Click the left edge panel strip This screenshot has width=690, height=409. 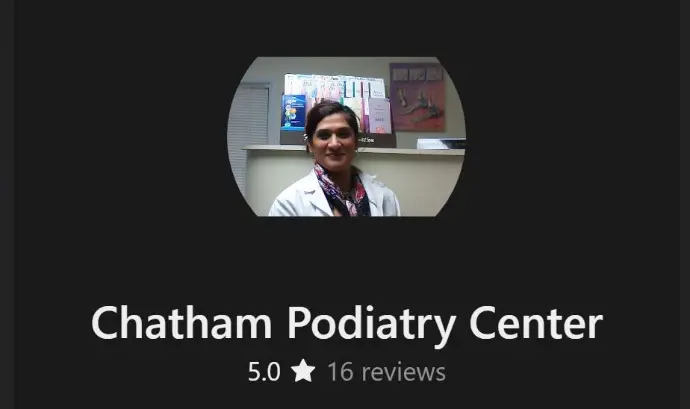[x=7, y=204]
